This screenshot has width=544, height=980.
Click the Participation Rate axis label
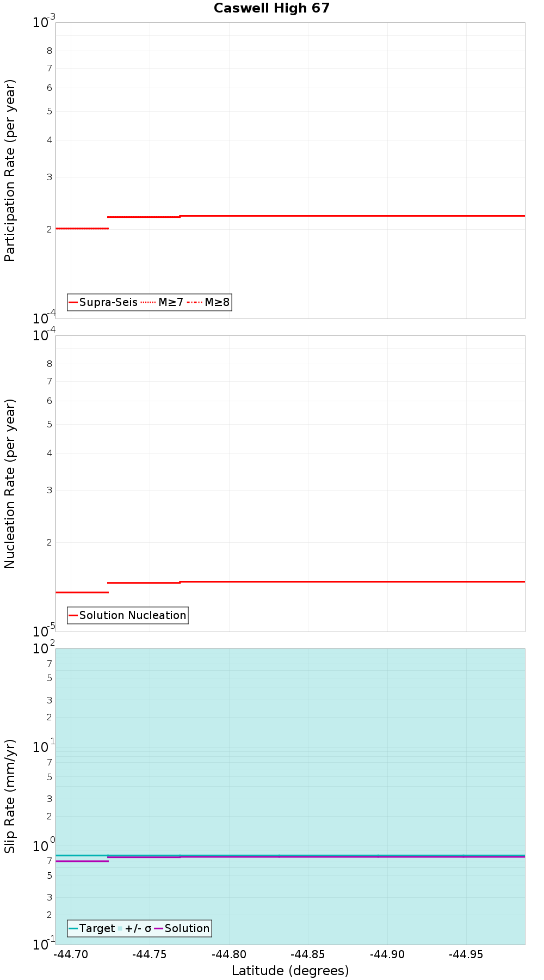coord(10,170)
